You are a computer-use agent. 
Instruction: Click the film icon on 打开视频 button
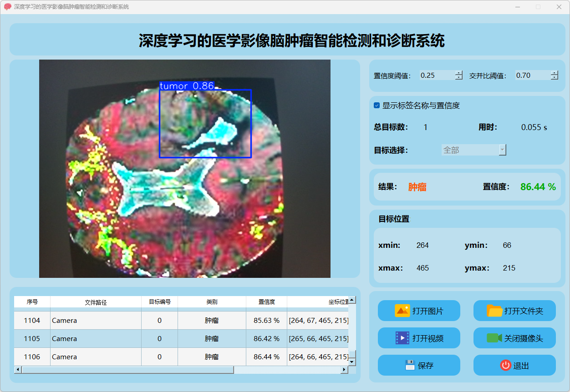pos(402,338)
